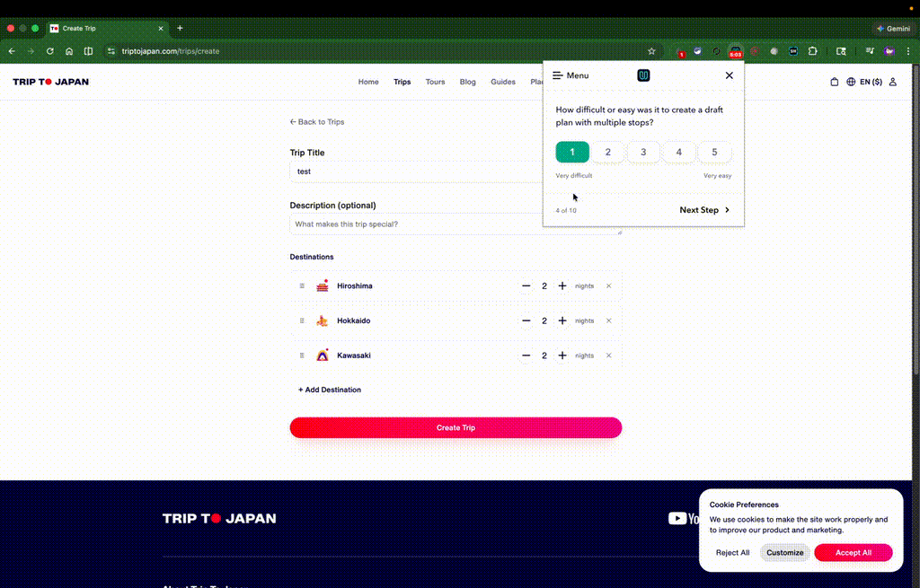The width and height of the screenshot is (920, 588).
Task: Select rating 5 for Very easy
Action: point(714,152)
